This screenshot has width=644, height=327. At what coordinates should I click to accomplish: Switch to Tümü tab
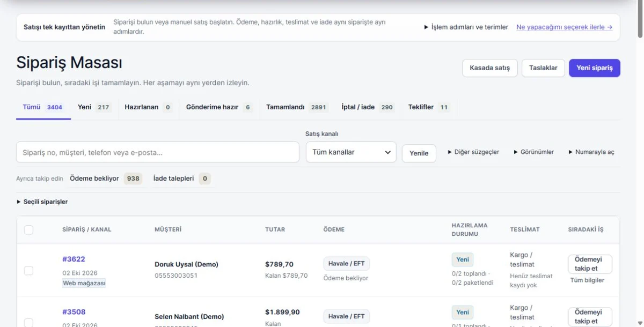pos(43,107)
